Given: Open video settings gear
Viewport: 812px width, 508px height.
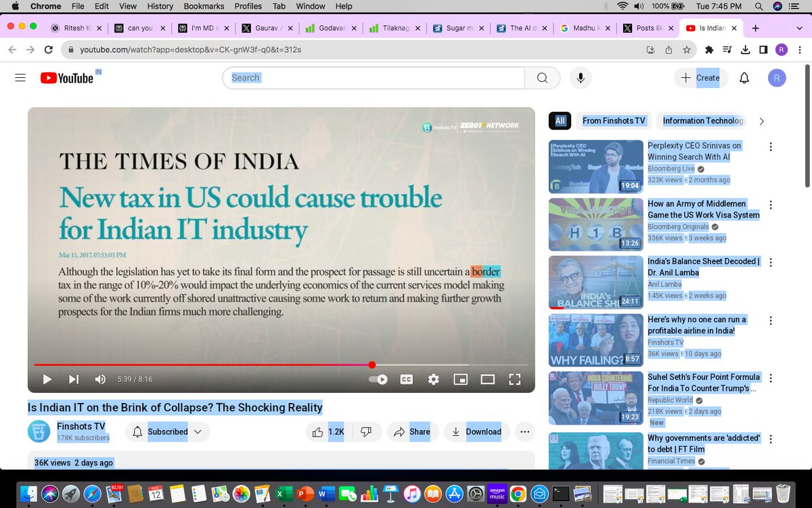Looking at the screenshot, I should [433, 379].
